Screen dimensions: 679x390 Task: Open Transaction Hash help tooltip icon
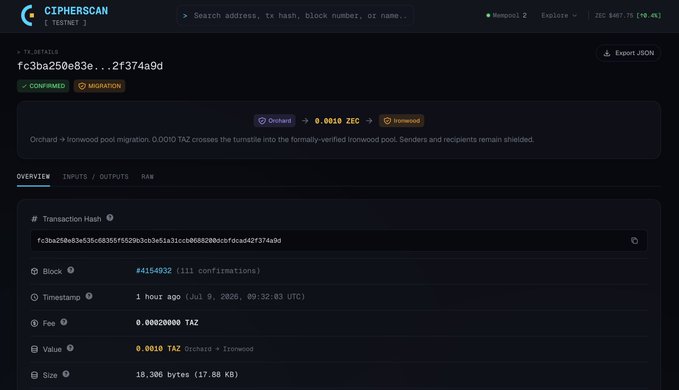[110, 218]
